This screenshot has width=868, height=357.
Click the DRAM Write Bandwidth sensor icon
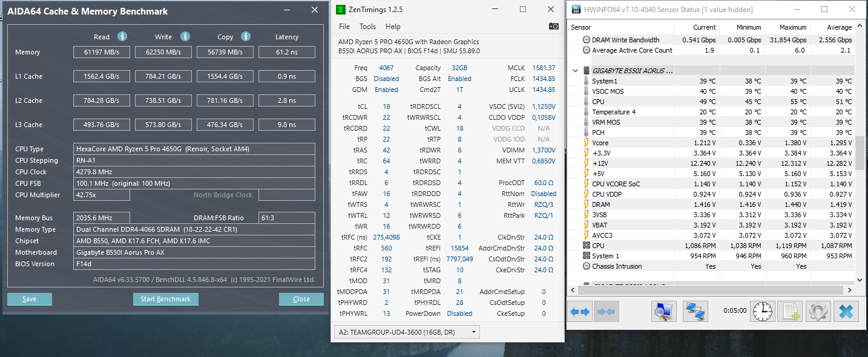(587, 40)
